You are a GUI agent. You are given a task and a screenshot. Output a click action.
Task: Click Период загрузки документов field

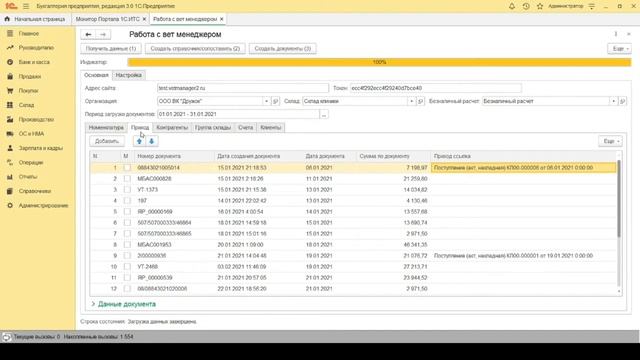coord(238,114)
